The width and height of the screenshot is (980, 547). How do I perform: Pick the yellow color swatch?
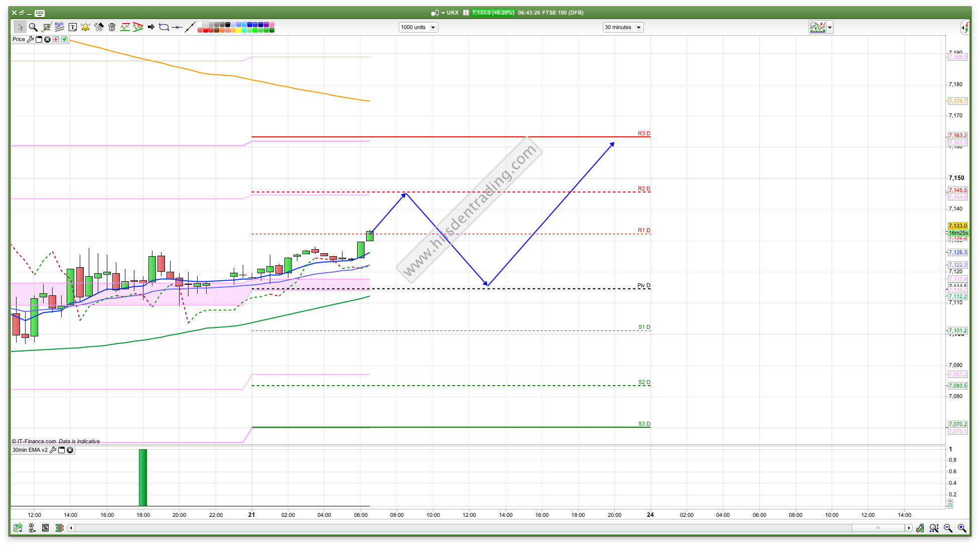pos(239,30)
